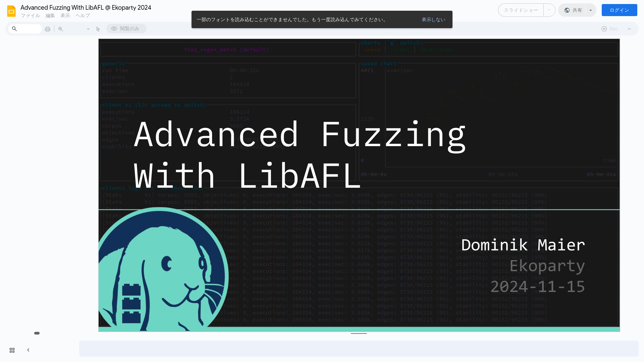Collapse the filmstrip panel with the arrow
The image size is (644, 362).
coord(28,350)
